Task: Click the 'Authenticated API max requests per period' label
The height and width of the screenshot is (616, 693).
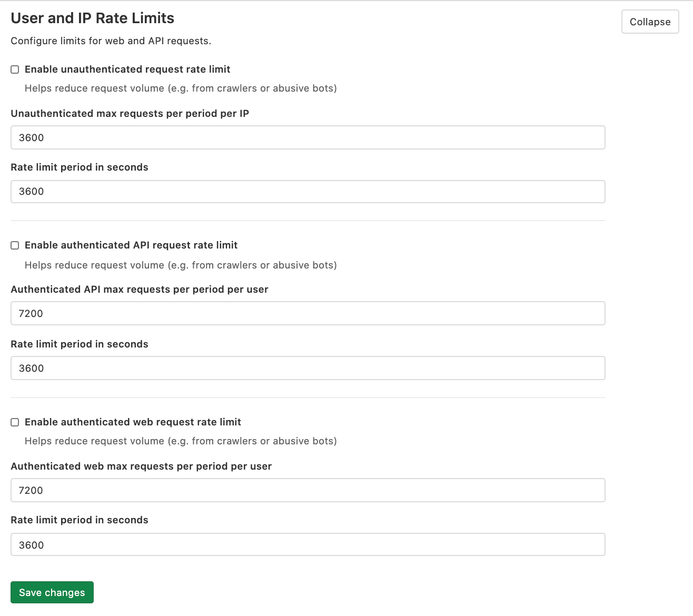Action: (x=140, y=289)
